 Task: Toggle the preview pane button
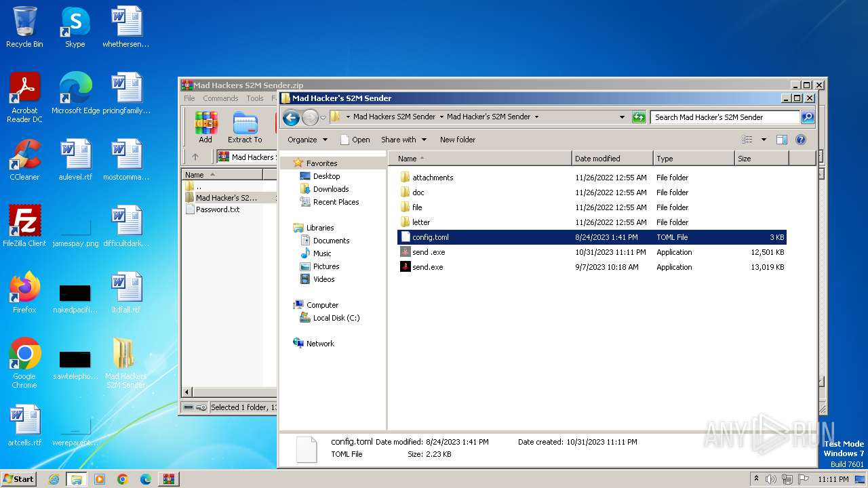click(781, 140)
